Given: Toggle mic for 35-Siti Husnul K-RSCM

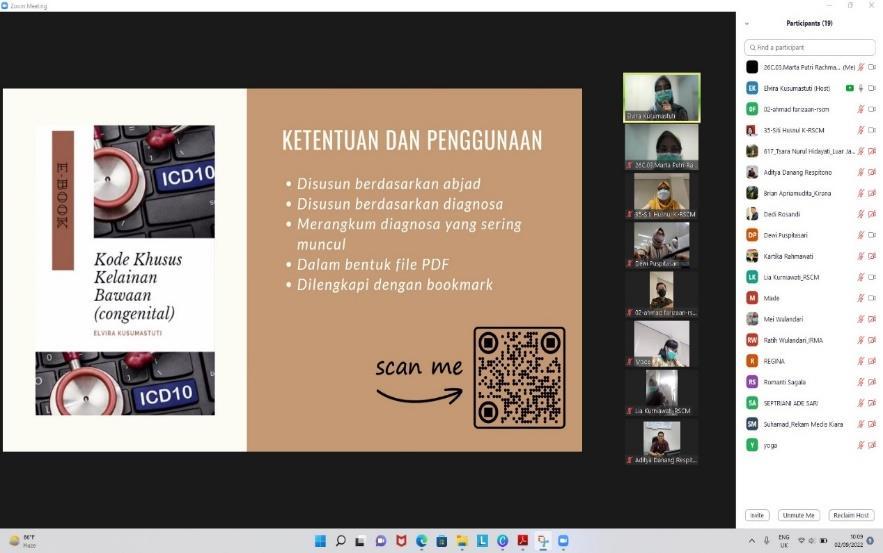Looking at the screenshot, I should (x=860, y=130).
